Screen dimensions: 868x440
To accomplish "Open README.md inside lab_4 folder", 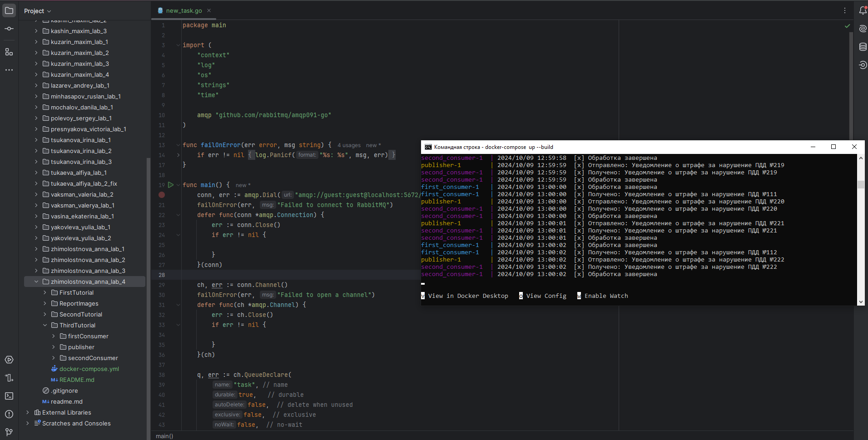I will coord(73,380).
